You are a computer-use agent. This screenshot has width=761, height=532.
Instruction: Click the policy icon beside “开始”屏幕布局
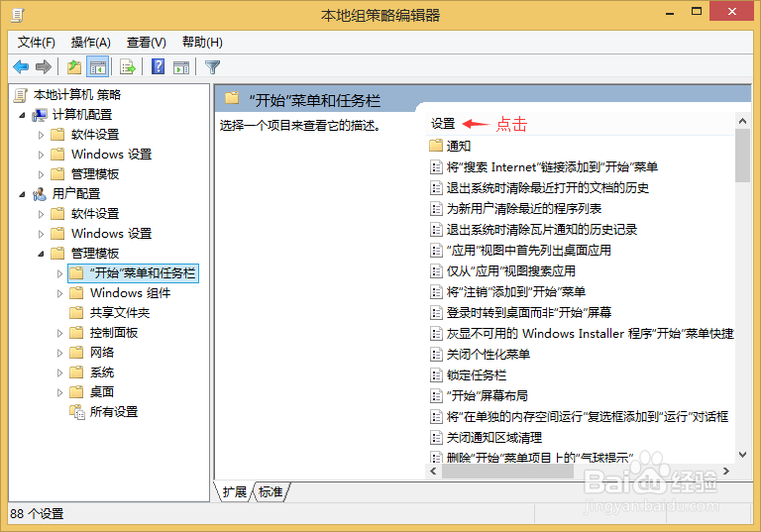(x=436, y=395)
